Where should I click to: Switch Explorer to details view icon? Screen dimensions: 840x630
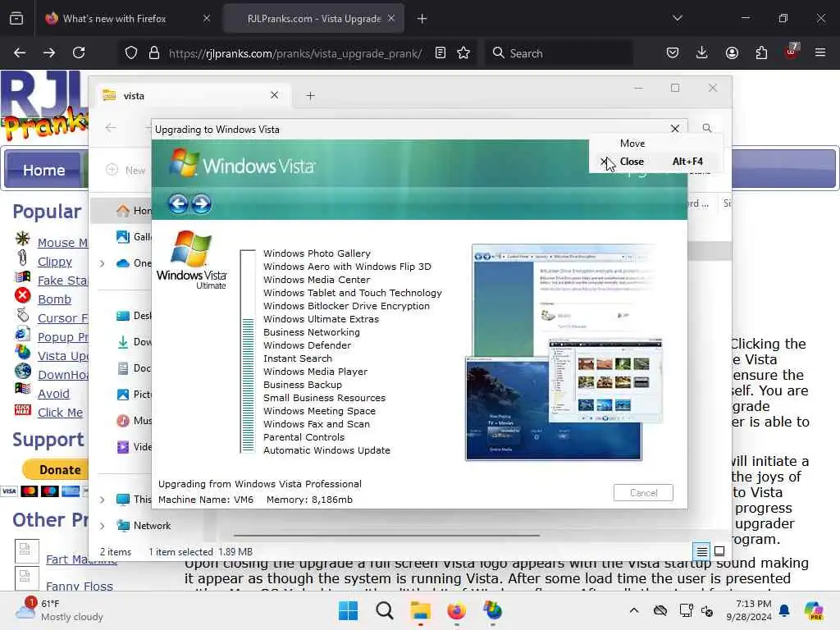click(x=702, y=551)
